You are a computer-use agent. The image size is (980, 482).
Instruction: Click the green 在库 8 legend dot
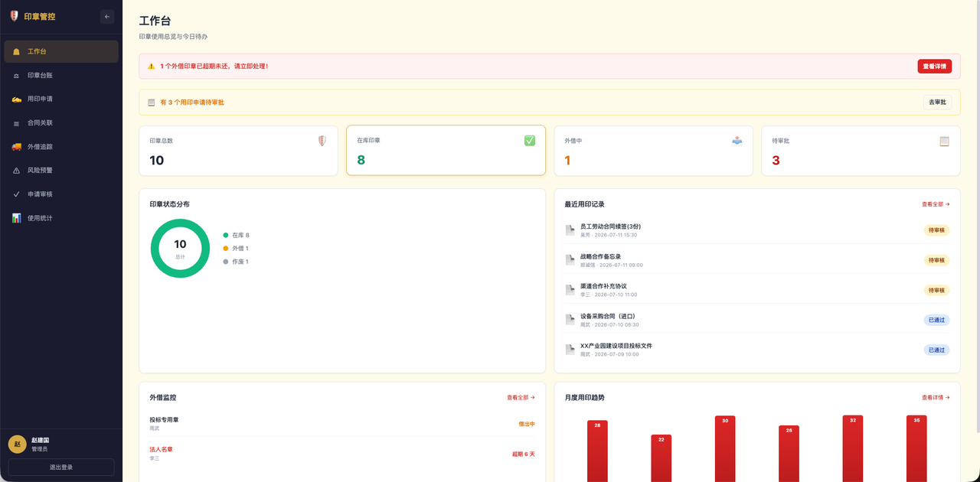[226, 235]
